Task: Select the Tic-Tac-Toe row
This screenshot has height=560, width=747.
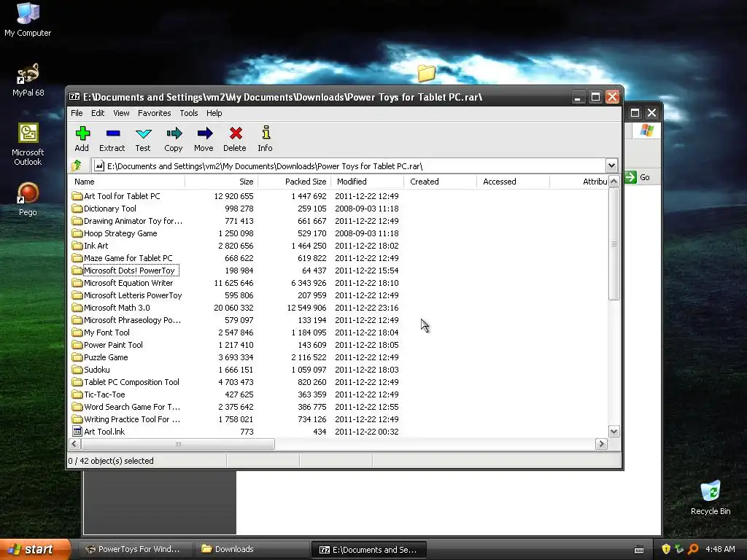Action: (x=338, y=394)
